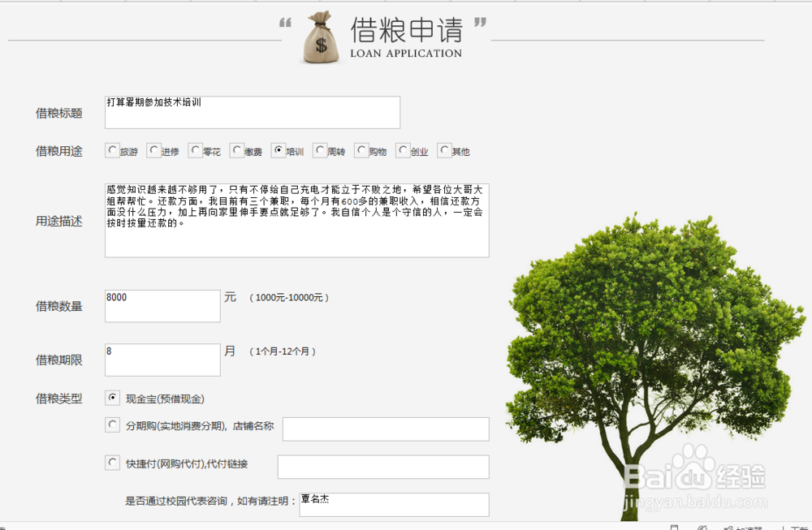Pick the 周转 turnover purpose option
Viewport: 812px width, 530px height.
point(321,150)
